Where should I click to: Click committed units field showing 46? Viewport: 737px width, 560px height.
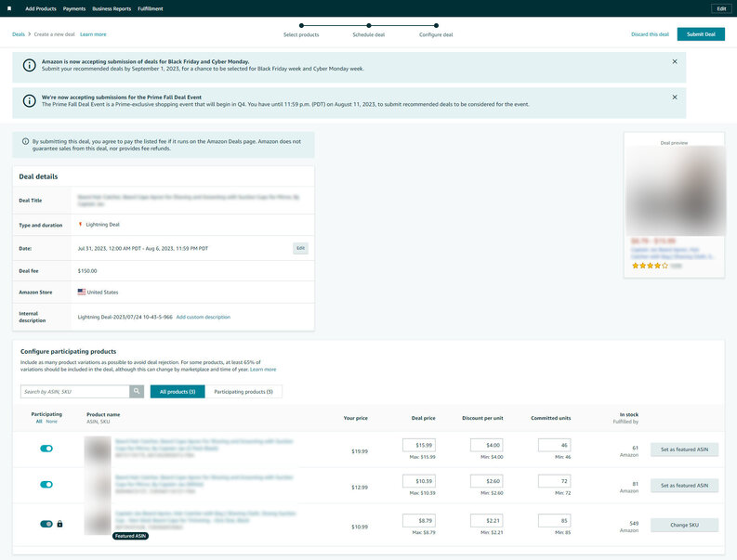(x=555, y=445)
